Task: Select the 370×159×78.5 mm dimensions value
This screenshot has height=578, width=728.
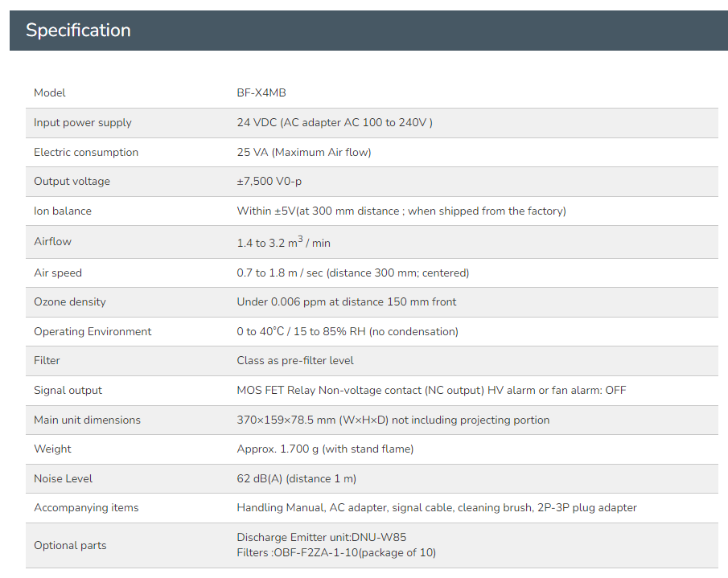Action: pos(393,420)
